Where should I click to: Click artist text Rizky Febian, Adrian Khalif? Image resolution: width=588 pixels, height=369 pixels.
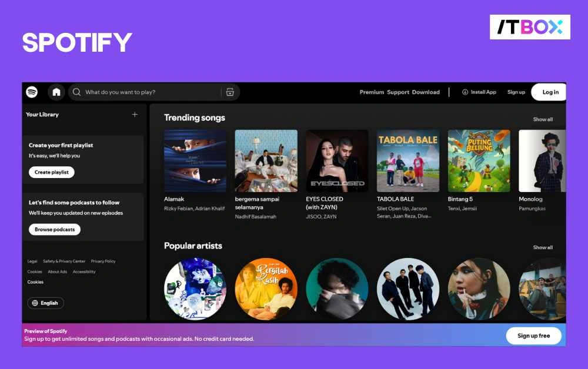tap(194, 209)
